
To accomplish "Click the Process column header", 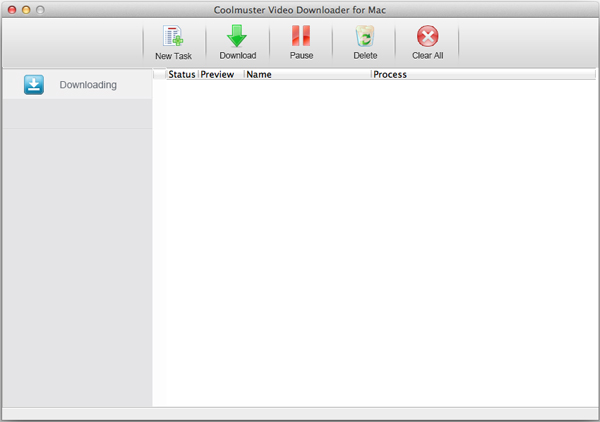I will click(483, 74).
